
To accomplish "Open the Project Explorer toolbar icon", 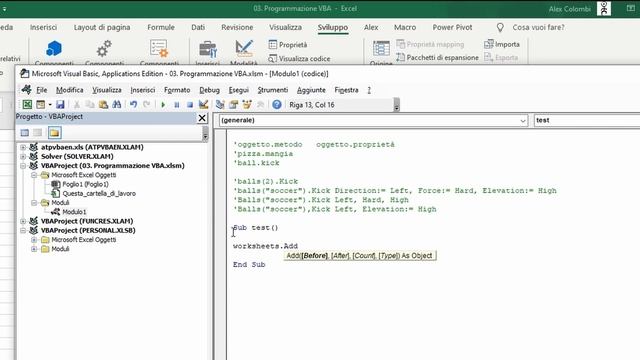I will coord(220,105).
